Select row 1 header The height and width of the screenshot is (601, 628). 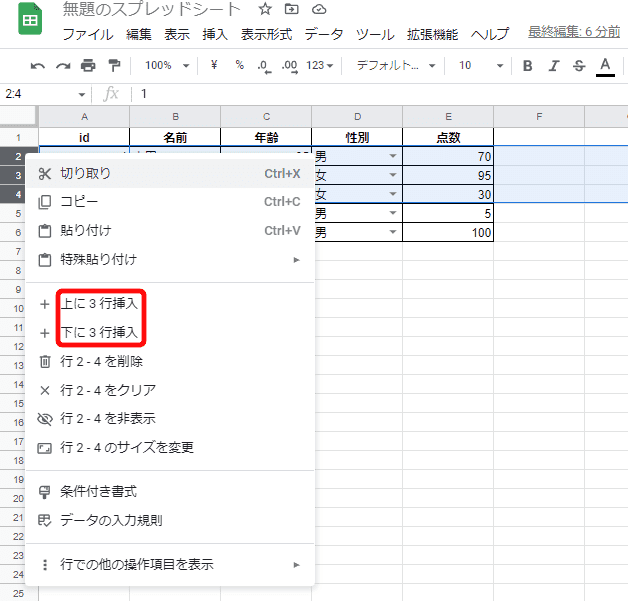(18, 138)
